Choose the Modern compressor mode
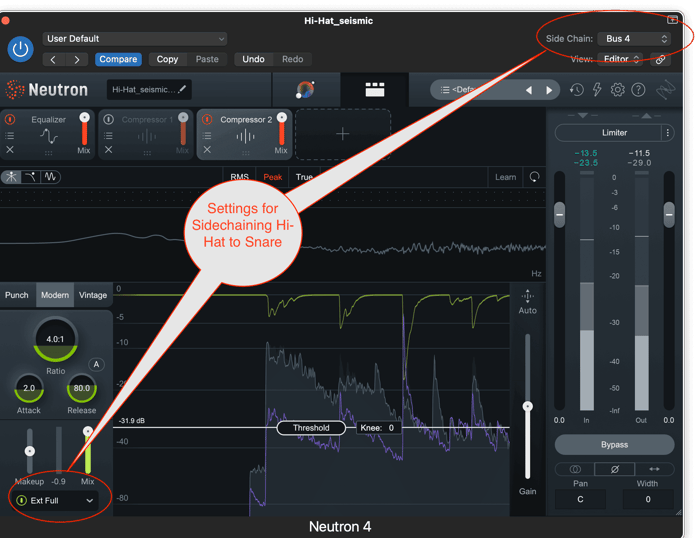Viewport: 700px width, 538px height. (55, 295)
